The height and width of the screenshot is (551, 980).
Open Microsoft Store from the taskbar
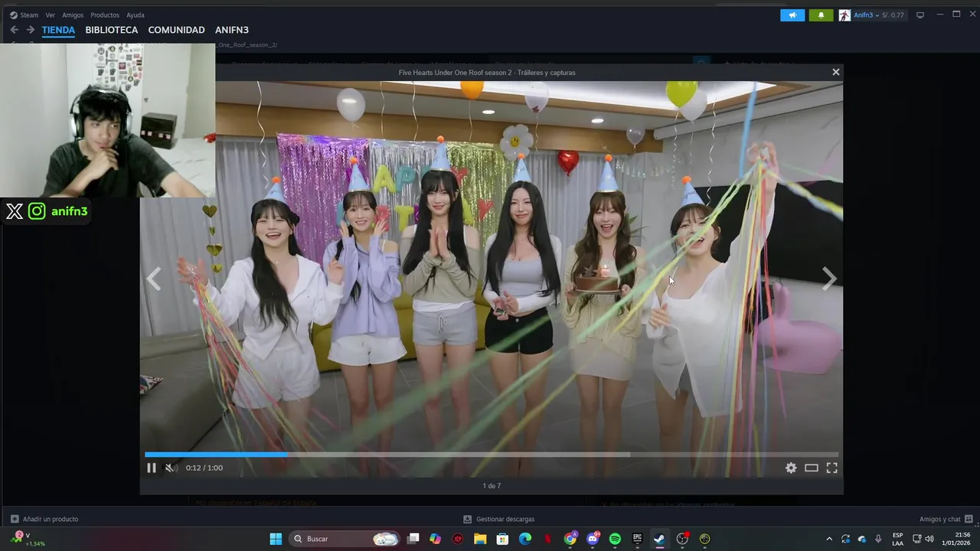[502, 539]
